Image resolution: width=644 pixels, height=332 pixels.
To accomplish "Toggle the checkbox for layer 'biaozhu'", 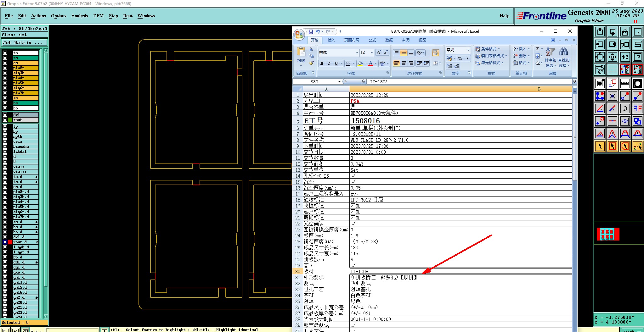I will [5, 147].
